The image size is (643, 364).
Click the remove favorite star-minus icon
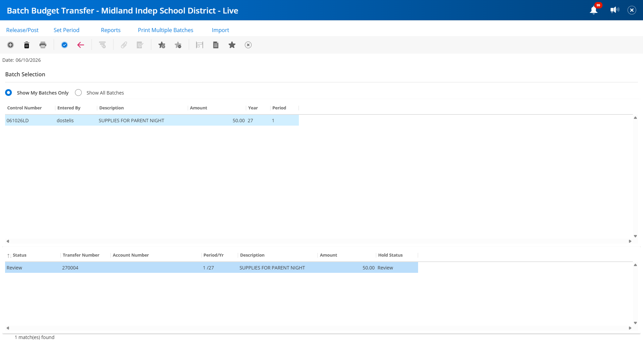(178, 45)
